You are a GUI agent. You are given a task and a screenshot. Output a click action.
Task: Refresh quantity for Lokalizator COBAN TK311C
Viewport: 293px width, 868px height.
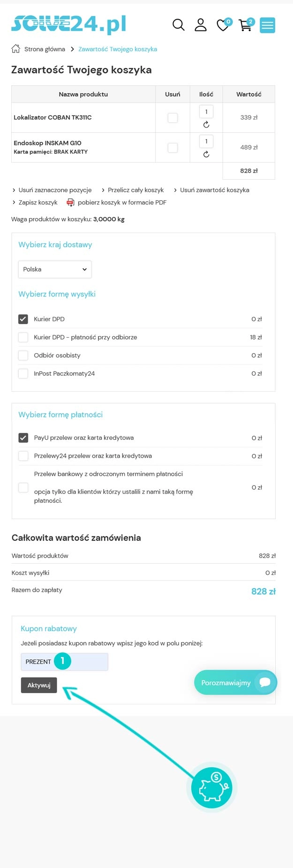206,125
